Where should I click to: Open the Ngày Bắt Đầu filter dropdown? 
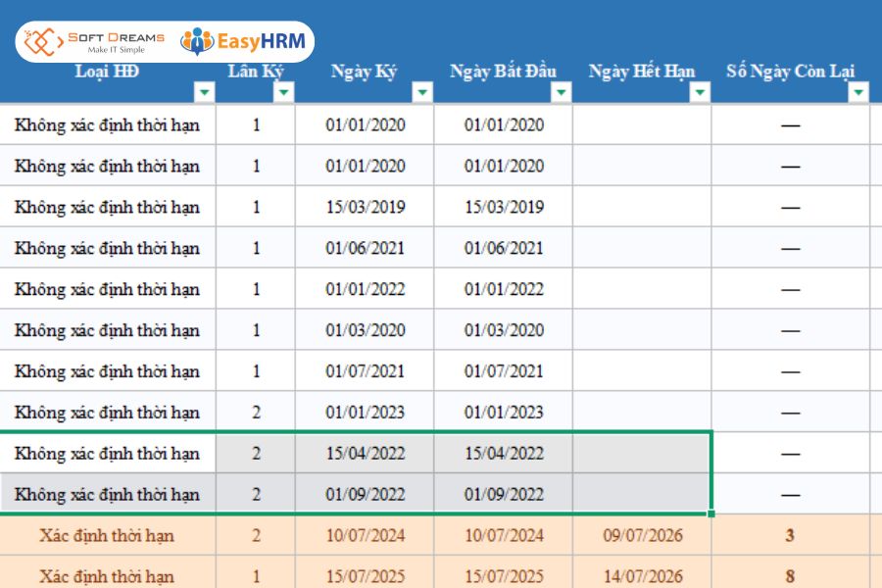click(561, 92)
